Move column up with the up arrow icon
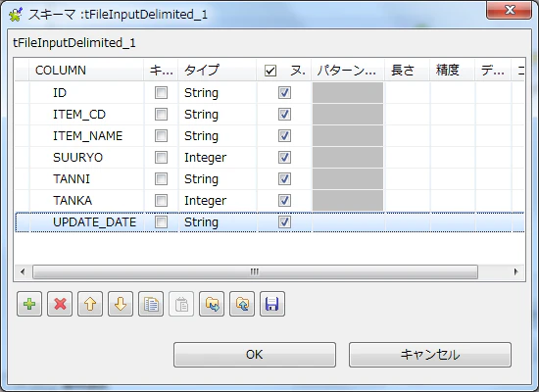The height and width of the screenshot is (392, 539). point(90,304)
